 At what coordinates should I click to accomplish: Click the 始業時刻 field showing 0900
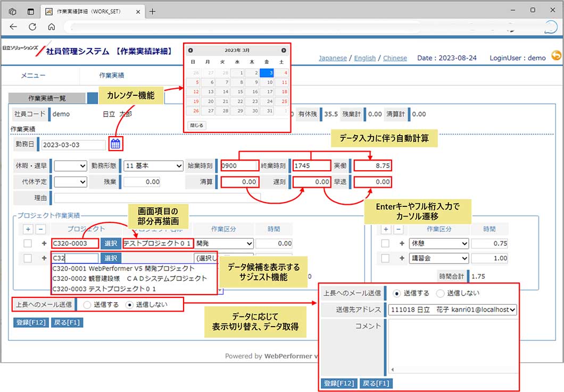pyautogui.click(x=239, y=166)
